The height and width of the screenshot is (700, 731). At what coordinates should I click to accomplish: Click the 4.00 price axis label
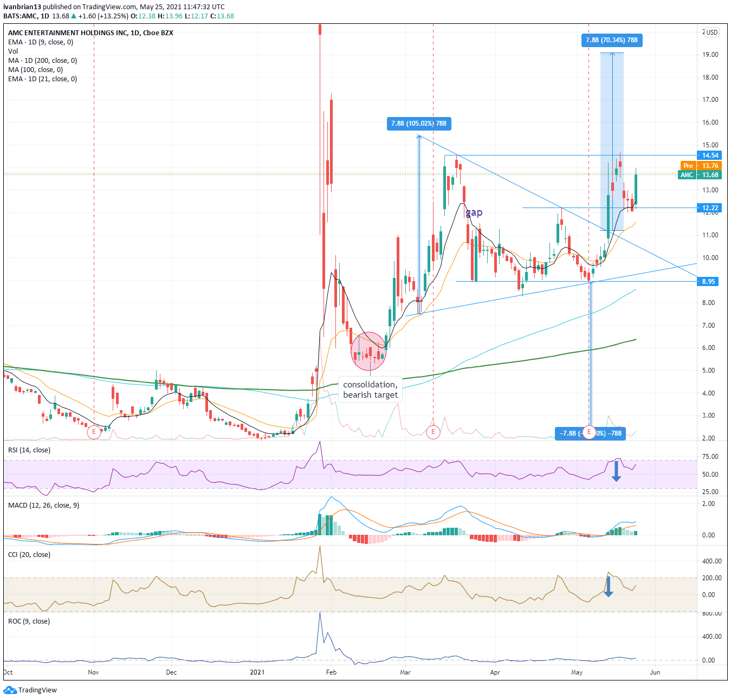point(709,393)
